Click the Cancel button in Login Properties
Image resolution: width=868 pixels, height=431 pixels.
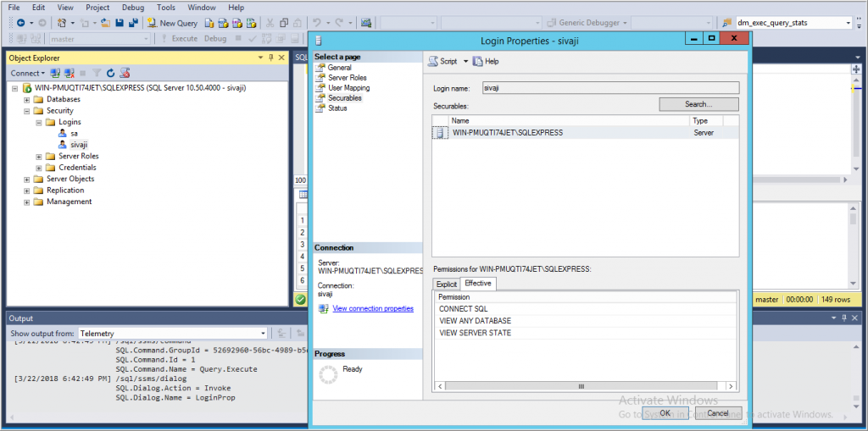tap(717, 412)
